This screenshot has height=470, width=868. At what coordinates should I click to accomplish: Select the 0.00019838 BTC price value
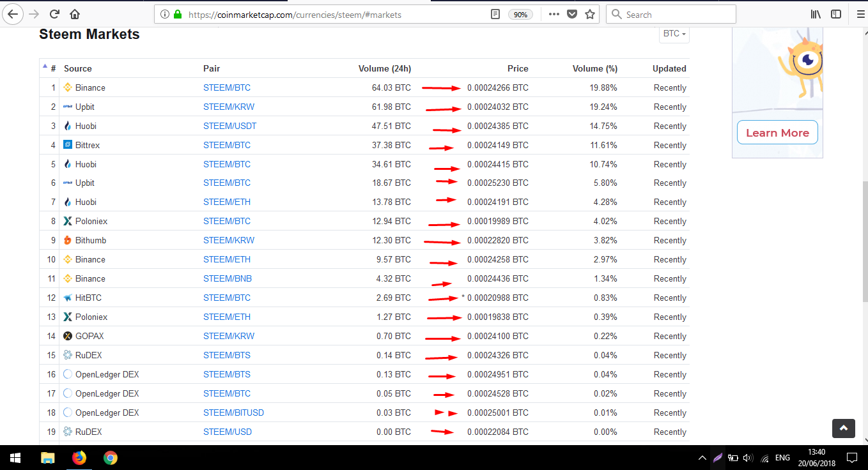tap(498, 317)
